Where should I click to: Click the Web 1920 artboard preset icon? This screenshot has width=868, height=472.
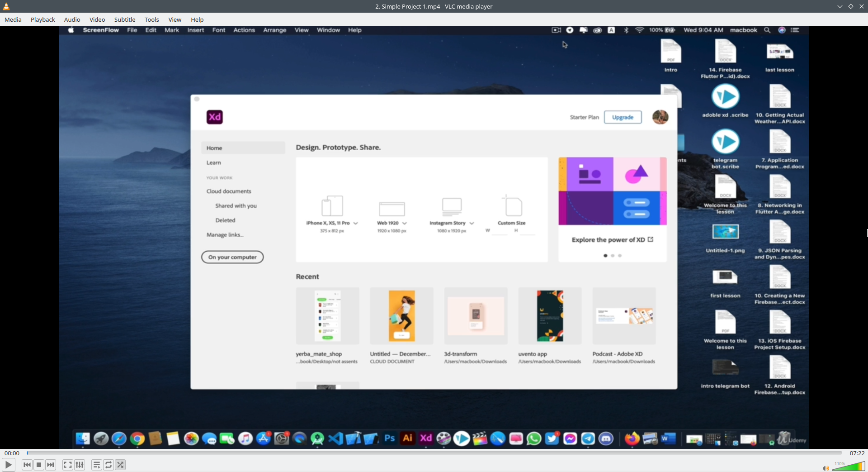coord(392,209)
